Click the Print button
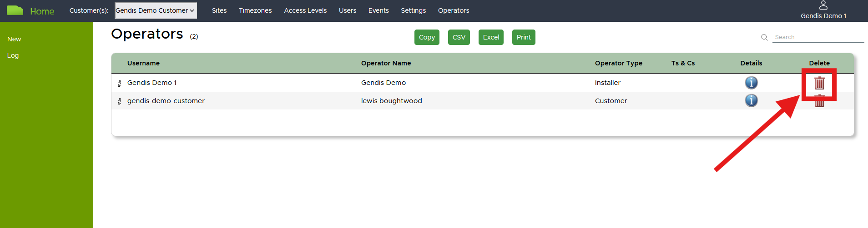The height and width of the screenshot is (228, 868). click(x=523, y=37)
